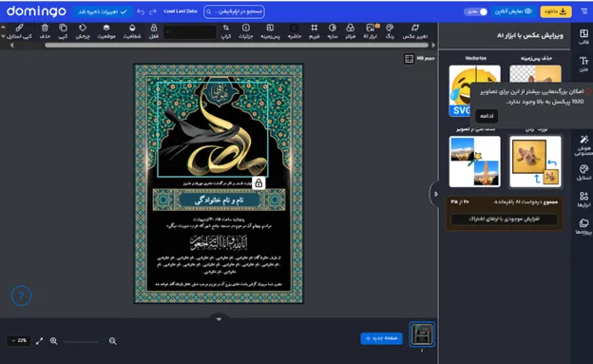The image size is (593, 364).
Task: Open the 22% zoom level dropdown
Action: tap(19, 341)
